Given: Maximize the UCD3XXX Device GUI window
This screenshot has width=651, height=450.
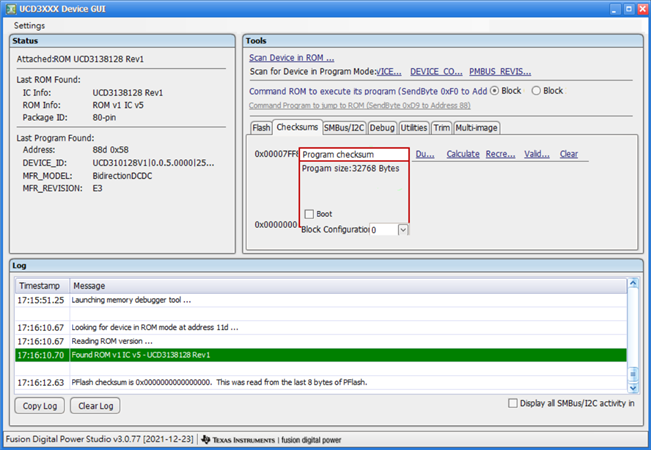Looking at the screenshot, I should click(x=629, y=9).
